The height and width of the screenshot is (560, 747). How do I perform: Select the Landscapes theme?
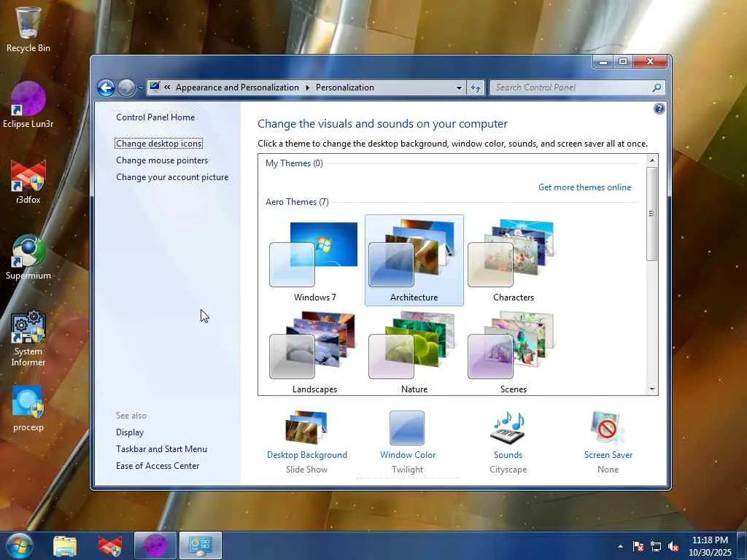coord(314,352)
